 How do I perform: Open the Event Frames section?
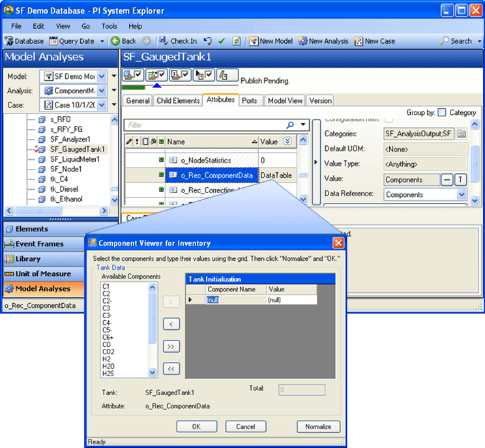[44, 244]
